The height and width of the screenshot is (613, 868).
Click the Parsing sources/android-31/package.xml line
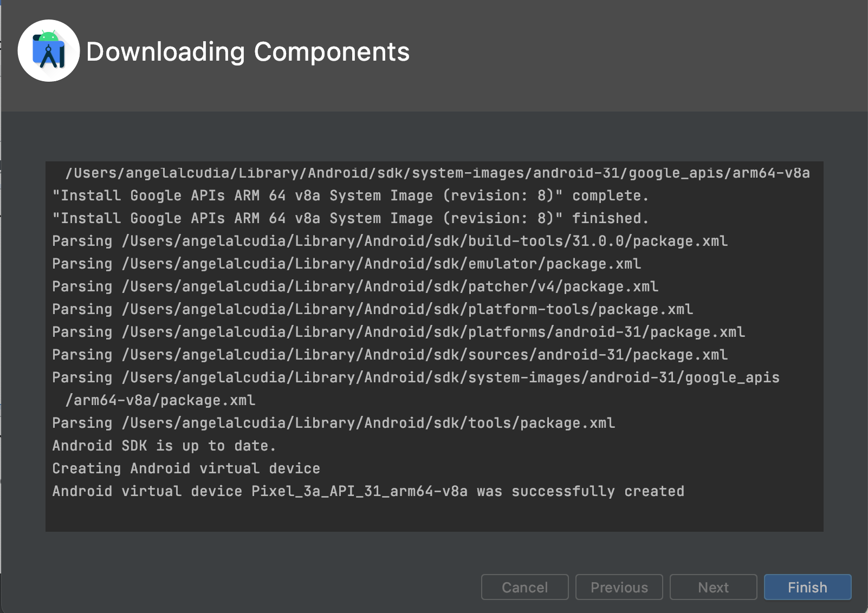[390, 355]
